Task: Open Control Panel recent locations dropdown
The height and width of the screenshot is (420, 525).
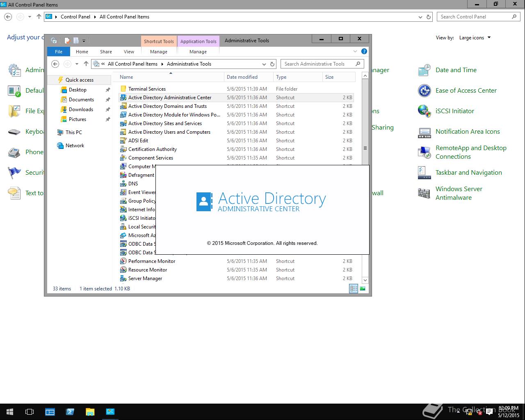Action: [30, 17]
